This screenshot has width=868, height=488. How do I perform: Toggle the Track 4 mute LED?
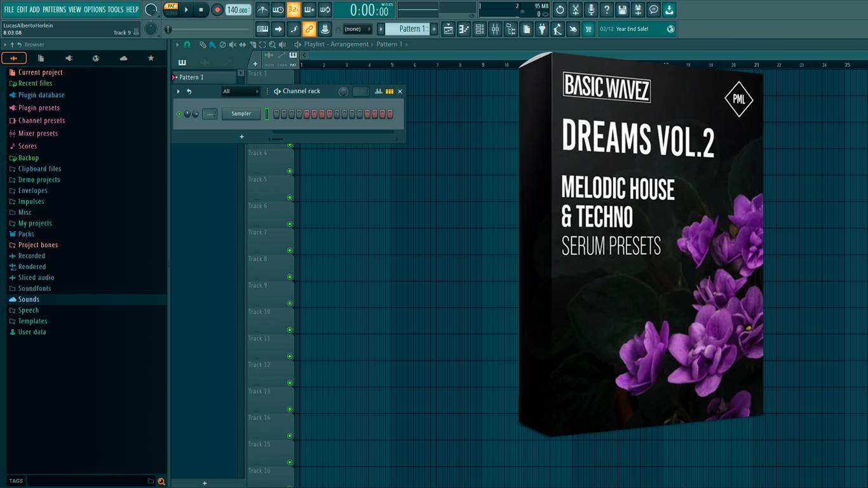pyautogui.click(x=290, y=171)
